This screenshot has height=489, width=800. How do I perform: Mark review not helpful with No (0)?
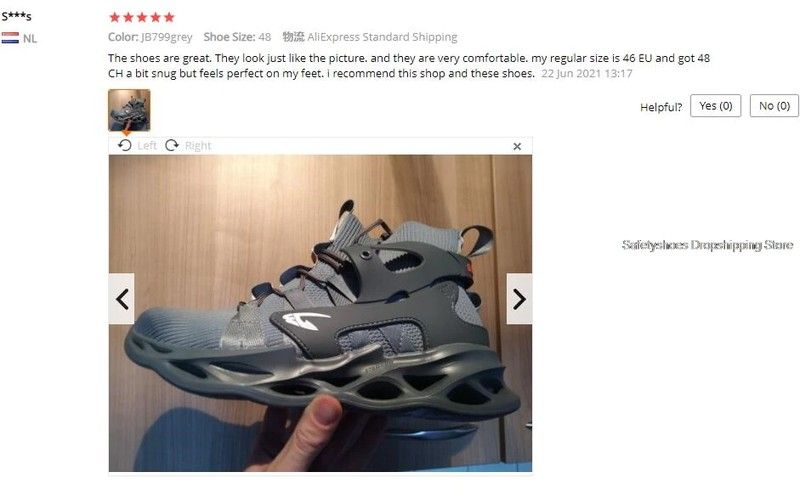(x=774, y=106)
